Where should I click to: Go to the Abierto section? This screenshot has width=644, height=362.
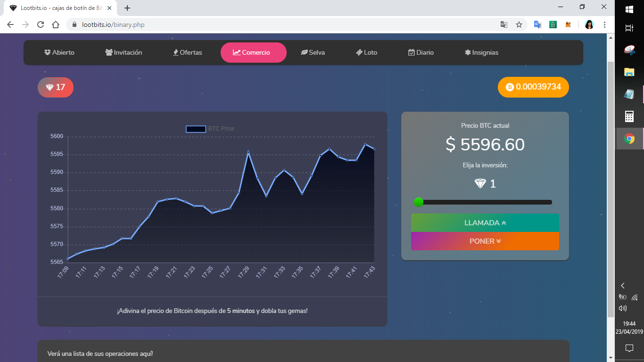(x=59, y=52)
